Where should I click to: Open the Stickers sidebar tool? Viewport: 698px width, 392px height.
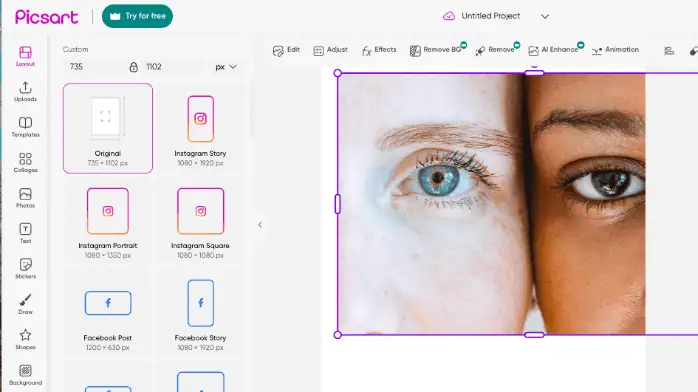(25, 269)
